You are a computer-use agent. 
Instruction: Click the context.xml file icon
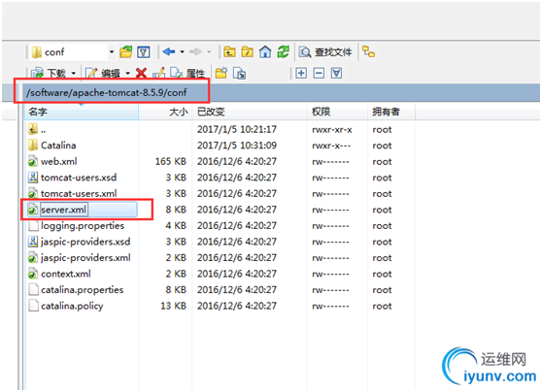click(33, 274)
